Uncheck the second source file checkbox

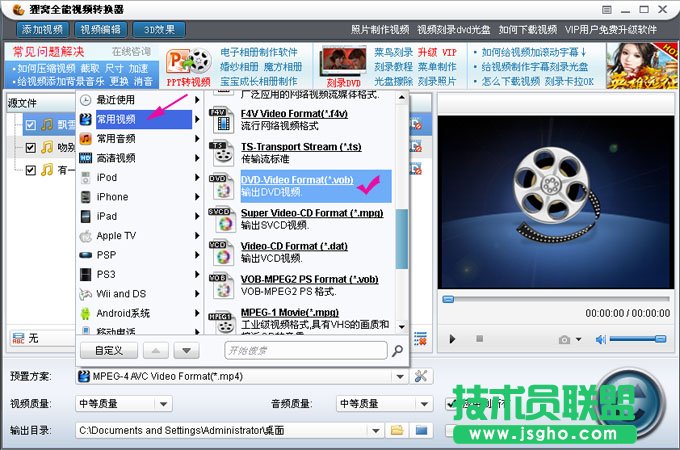tap(31, 147)
